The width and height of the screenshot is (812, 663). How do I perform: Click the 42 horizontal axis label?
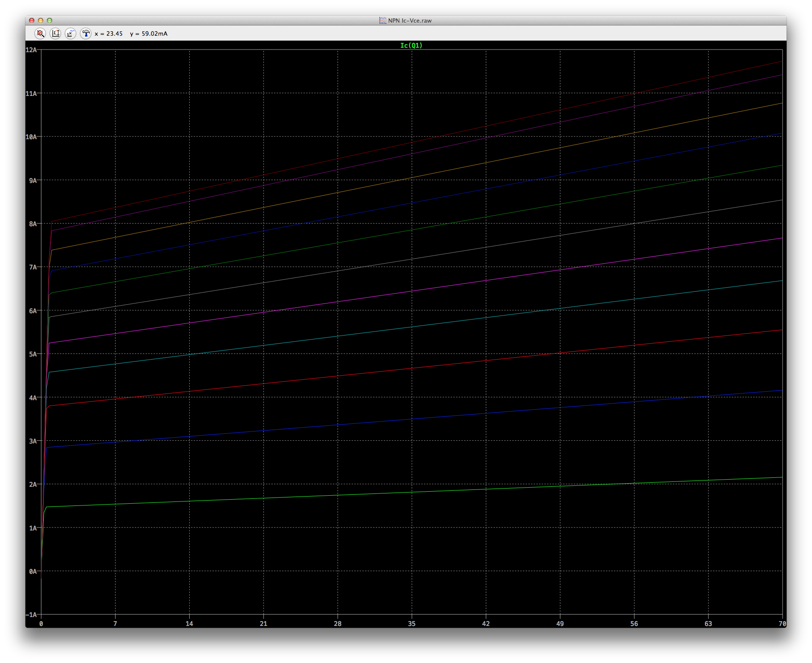tap(486, 624)
